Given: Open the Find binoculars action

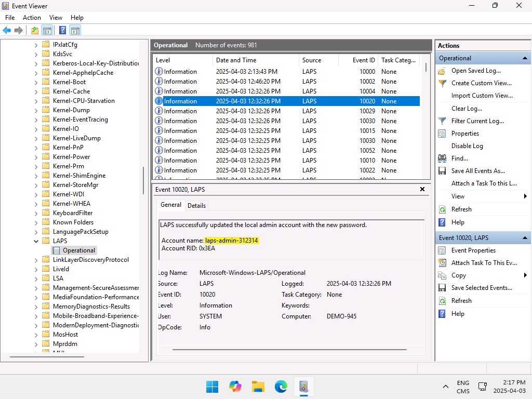Looking at the screenshot, I should coord(459,158).
